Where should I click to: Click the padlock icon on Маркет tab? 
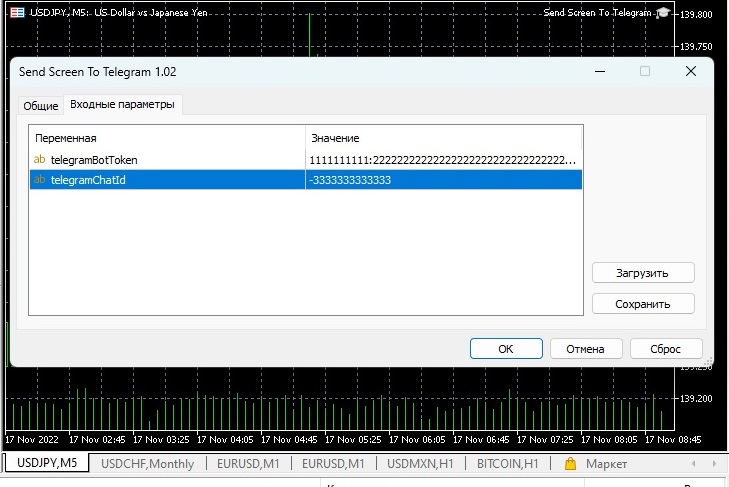pos(570,464)
